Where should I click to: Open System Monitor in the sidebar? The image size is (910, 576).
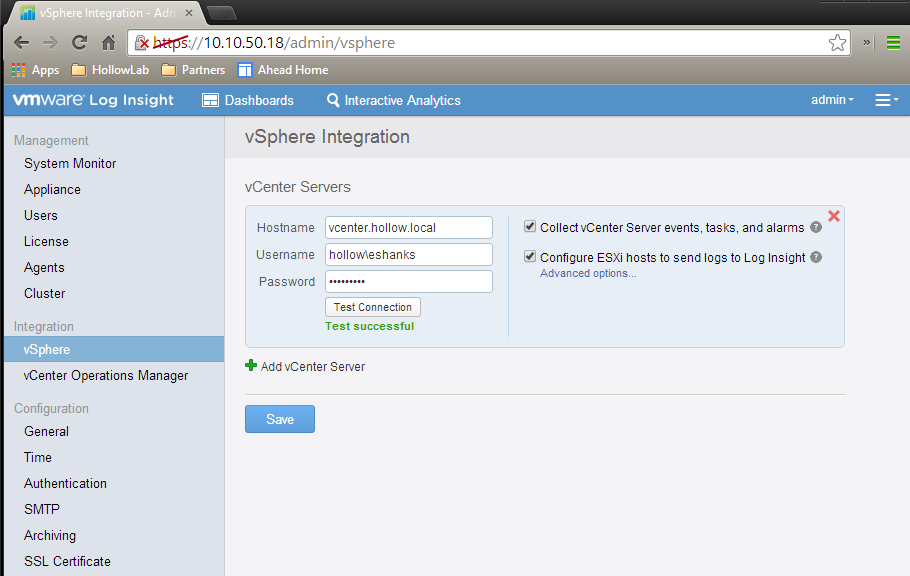(70, 163)
